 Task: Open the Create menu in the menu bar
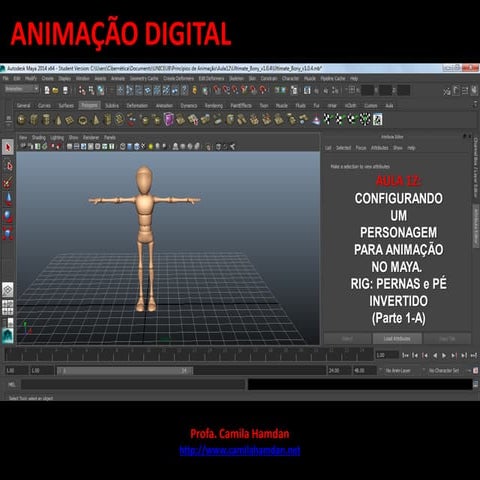pos(48,79)
